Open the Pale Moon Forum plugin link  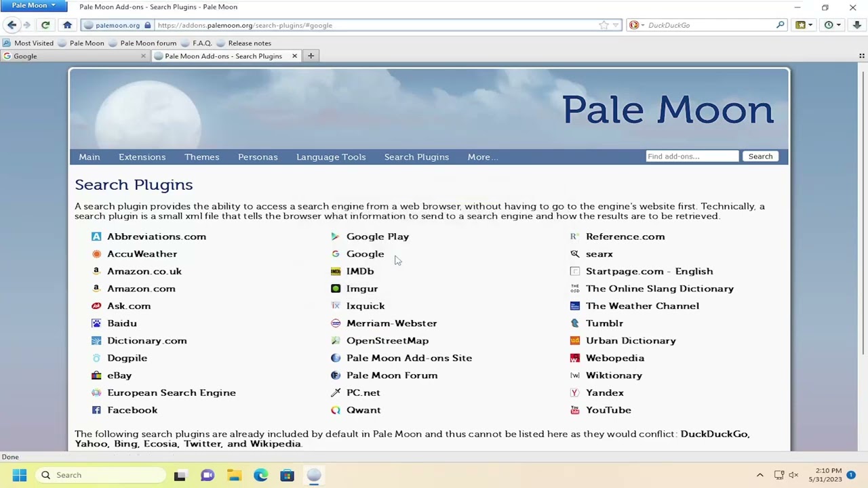pos(391,375)
